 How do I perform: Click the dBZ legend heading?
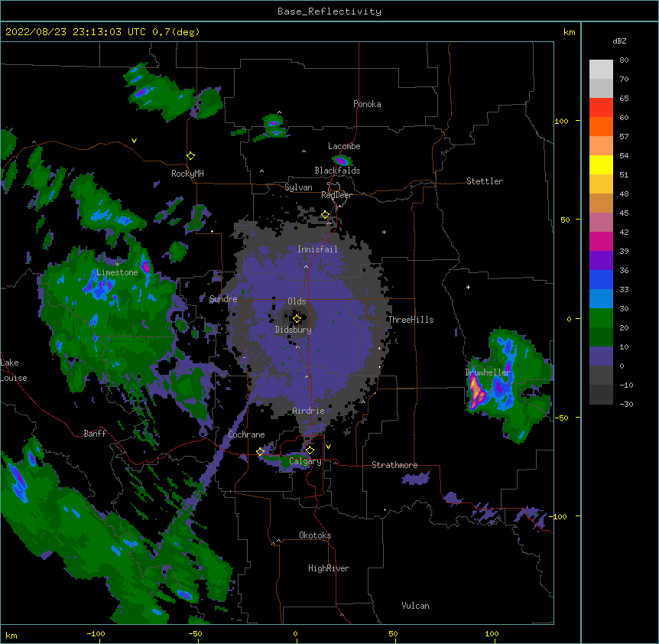point(619,41)
